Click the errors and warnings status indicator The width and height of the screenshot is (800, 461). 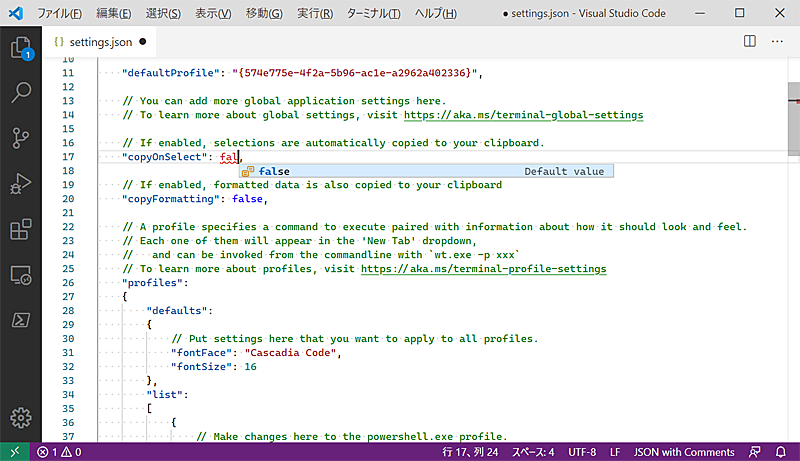[x=59, y=452]
